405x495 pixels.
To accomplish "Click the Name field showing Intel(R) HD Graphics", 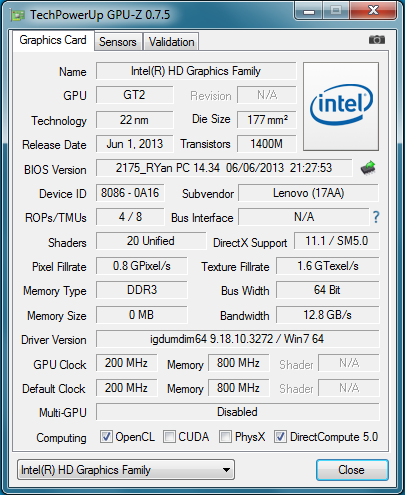I will click(x=196, y=71).
